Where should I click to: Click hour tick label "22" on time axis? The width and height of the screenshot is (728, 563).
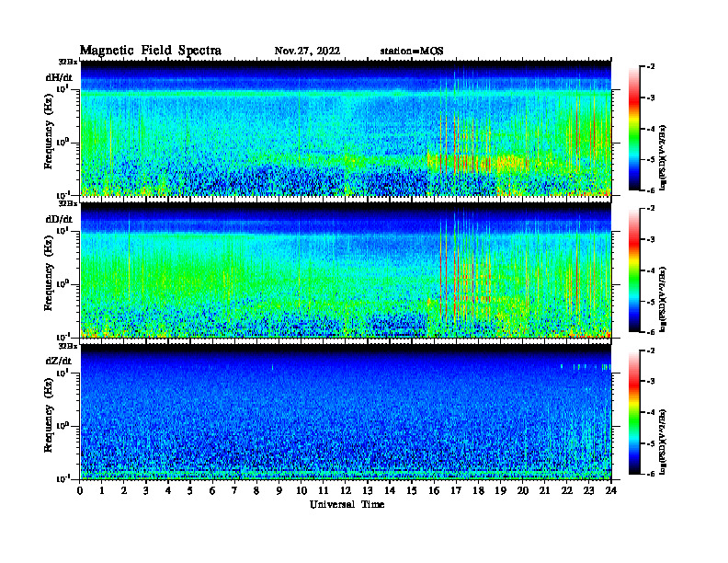coord(567,491)
